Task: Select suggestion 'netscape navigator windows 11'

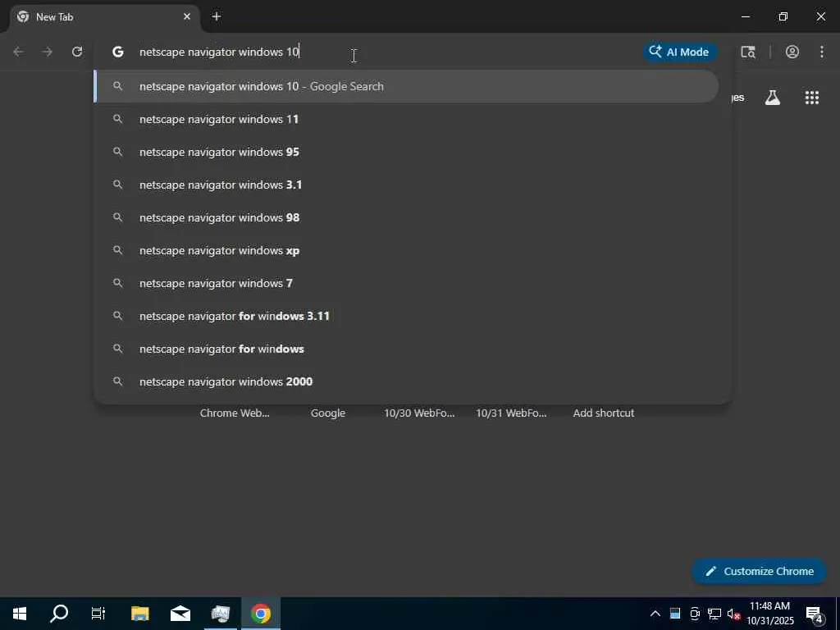Action: pos(406,119)
